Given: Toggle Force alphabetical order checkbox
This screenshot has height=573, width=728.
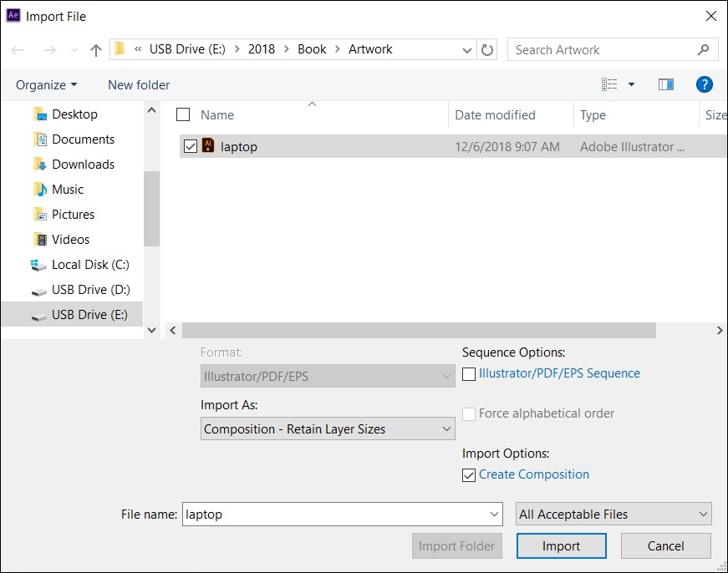Looking at the screenshot, I should click(469, 413).
